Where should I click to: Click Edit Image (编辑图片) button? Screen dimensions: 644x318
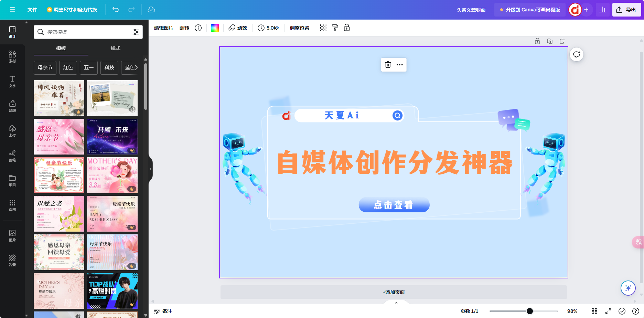click(x=164, y=28)
